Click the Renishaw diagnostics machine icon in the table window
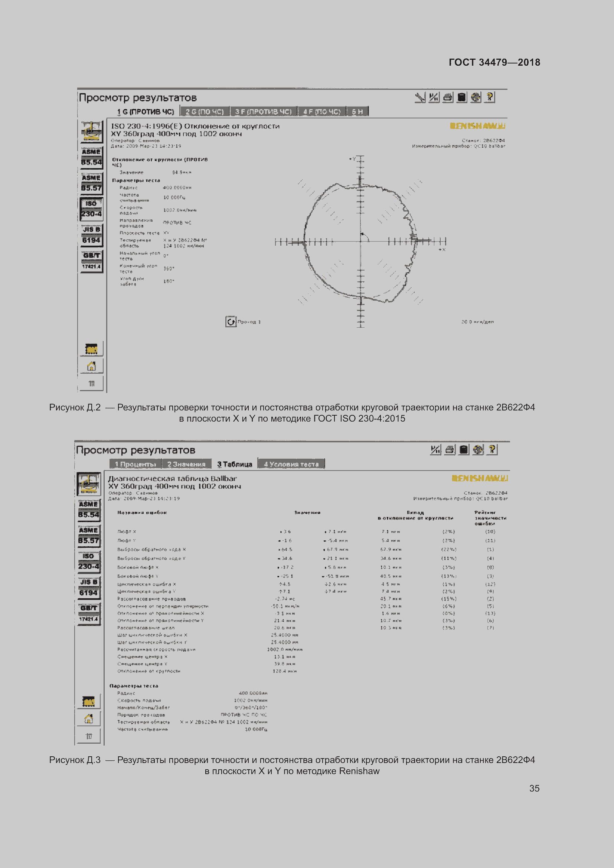Screen dimensions: 614x868 [x=88, y=484]
